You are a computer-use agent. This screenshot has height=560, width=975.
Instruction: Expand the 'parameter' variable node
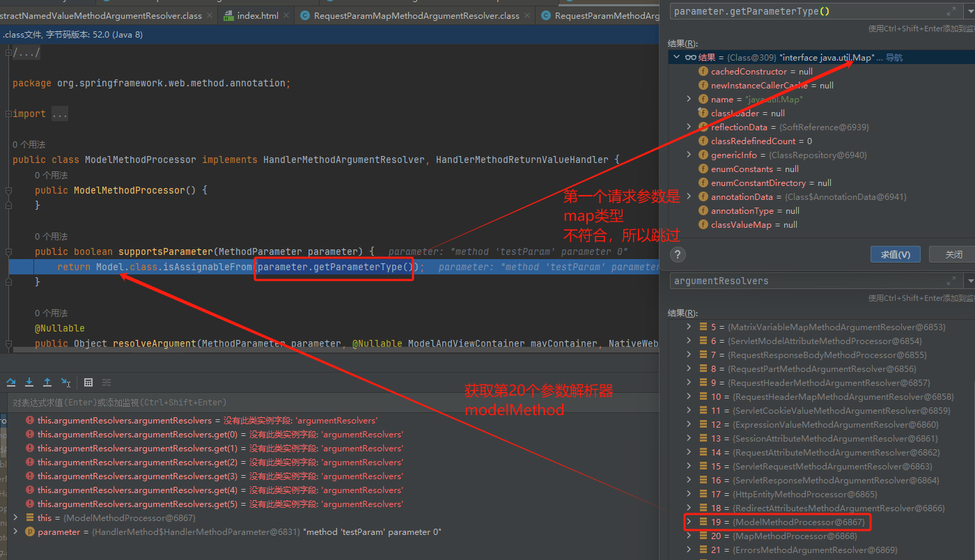pyautogui.click(x=16, y=532)
